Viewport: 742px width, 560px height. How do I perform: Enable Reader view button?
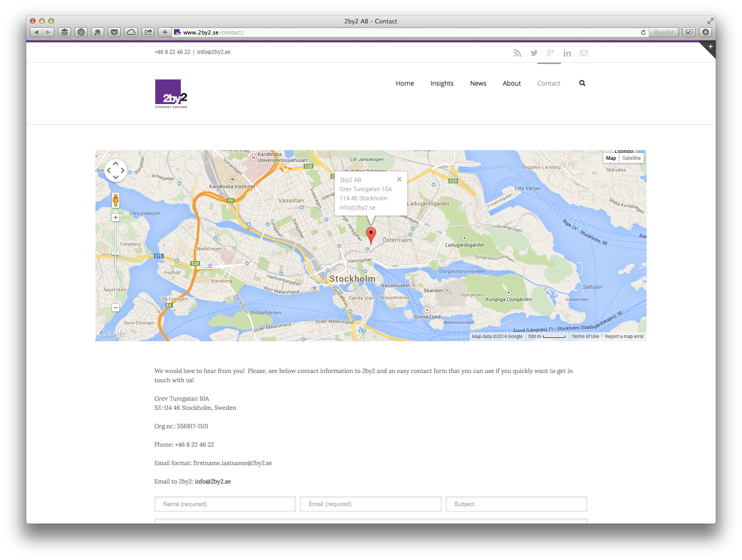(664, 32)
